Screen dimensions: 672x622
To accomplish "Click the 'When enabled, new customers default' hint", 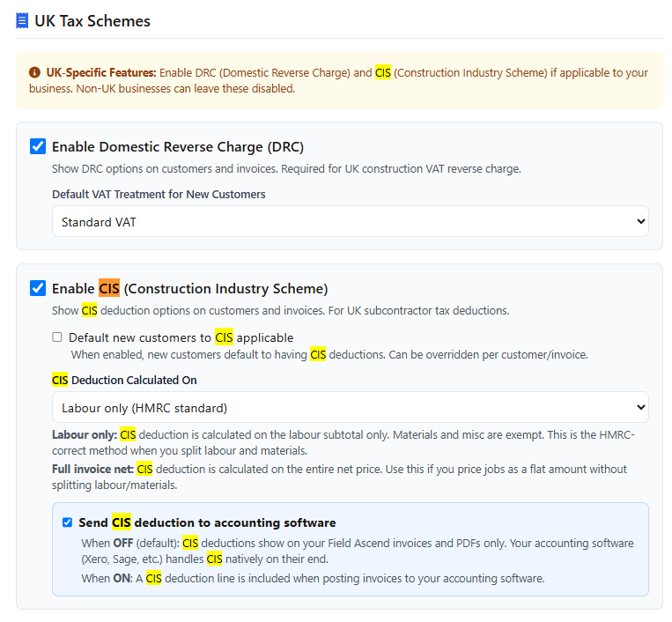I will click(x=329, y=355).
